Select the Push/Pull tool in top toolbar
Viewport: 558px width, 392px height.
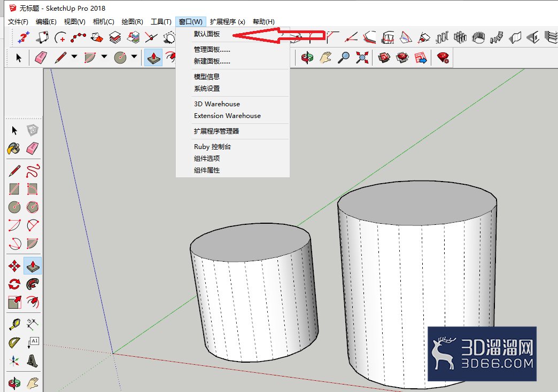coord(153,57)
